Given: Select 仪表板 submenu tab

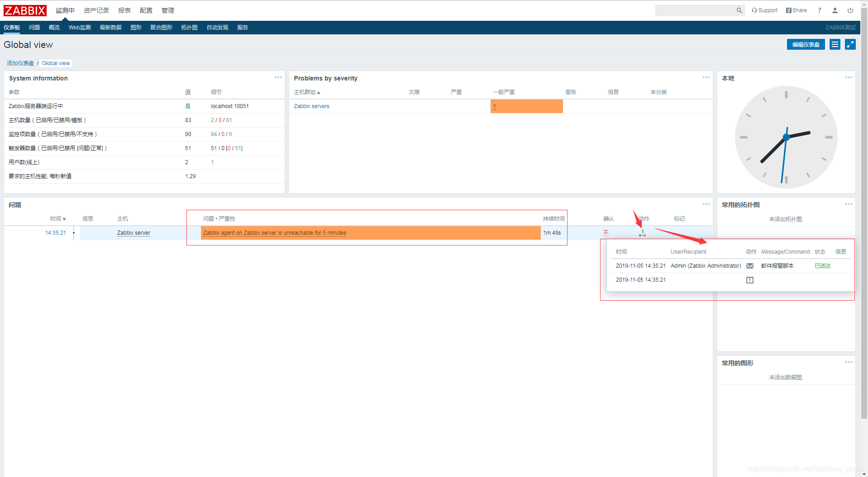Looking at the screenshot, I should (12, 28).
